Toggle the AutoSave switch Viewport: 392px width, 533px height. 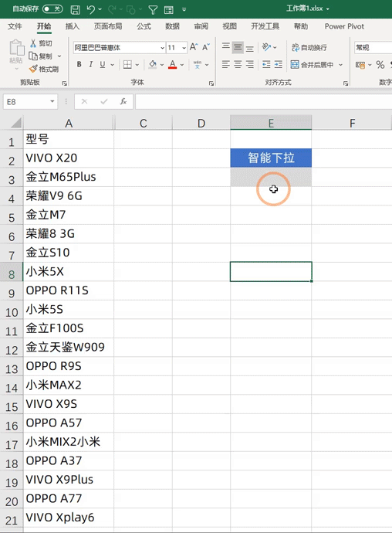click(52, 8)
